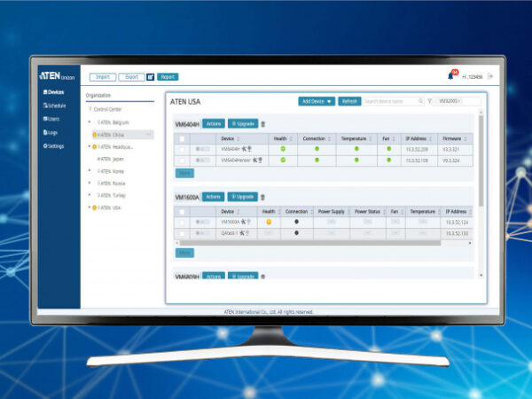532x399 pixels.
Task: Click the device panel vertical scrollbar
Action: point(481,160)
